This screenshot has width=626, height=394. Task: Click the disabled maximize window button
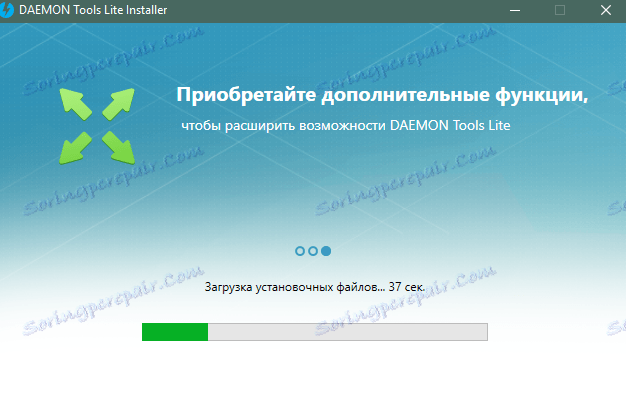click(x=560, y=10)
